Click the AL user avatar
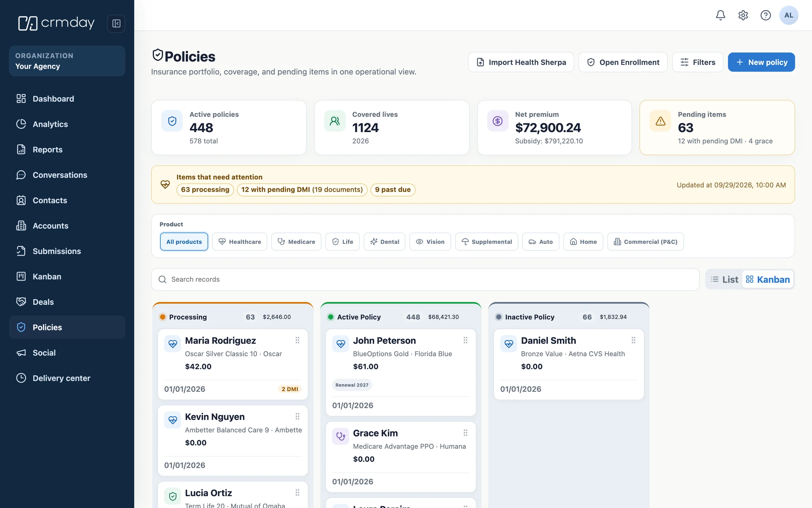The height and width of the screenshot is (508, 812). pyautogui.click(x=789, y=15)
